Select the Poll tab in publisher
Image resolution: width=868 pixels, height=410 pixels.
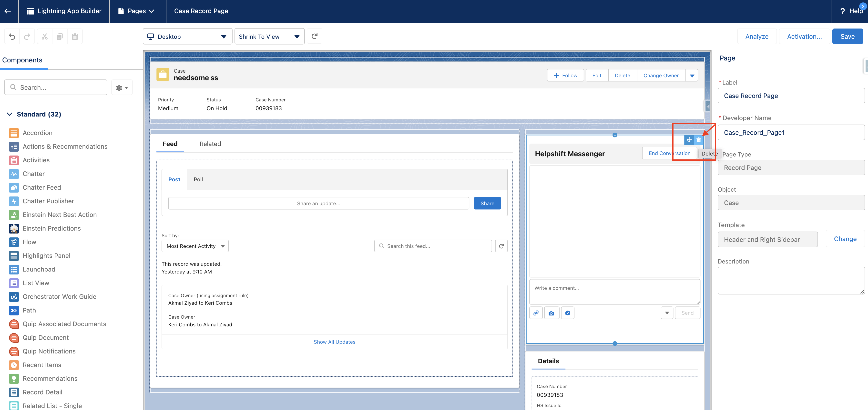tap(198, 179)
